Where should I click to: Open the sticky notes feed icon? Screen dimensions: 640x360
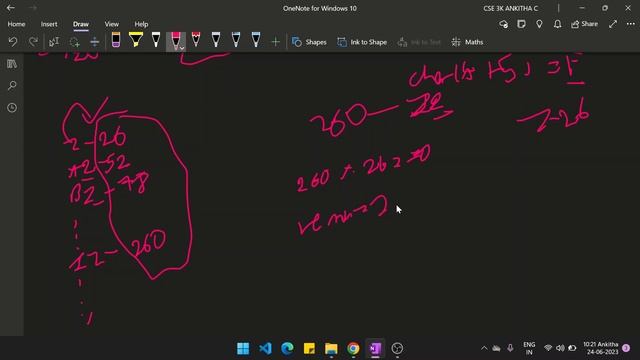521,24
